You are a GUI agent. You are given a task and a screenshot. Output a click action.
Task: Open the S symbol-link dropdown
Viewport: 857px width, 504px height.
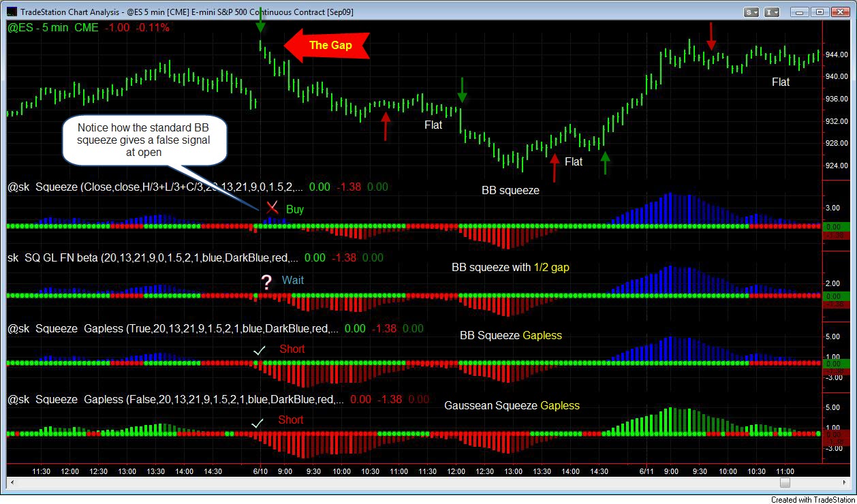click(752, 12)
